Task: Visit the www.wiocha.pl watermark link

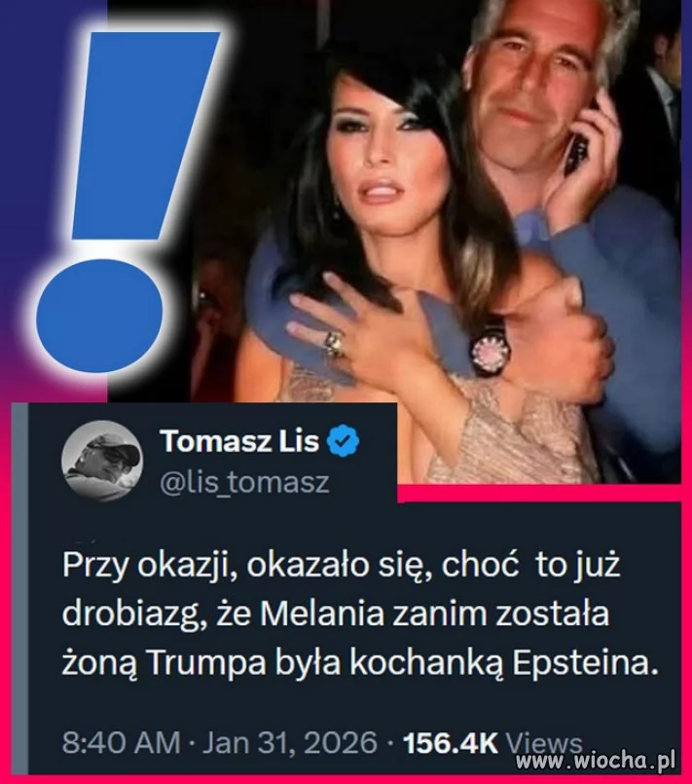Action: (x=596, y=761)
